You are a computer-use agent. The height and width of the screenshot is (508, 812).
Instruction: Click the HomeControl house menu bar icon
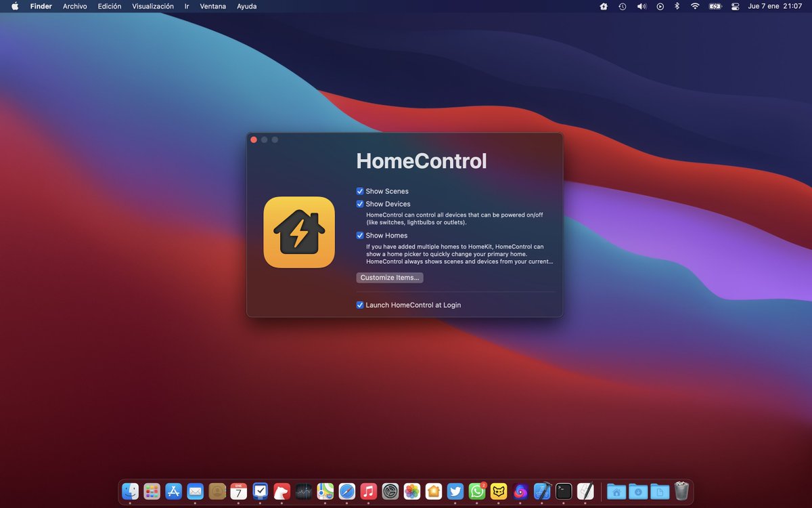(604, 6)
